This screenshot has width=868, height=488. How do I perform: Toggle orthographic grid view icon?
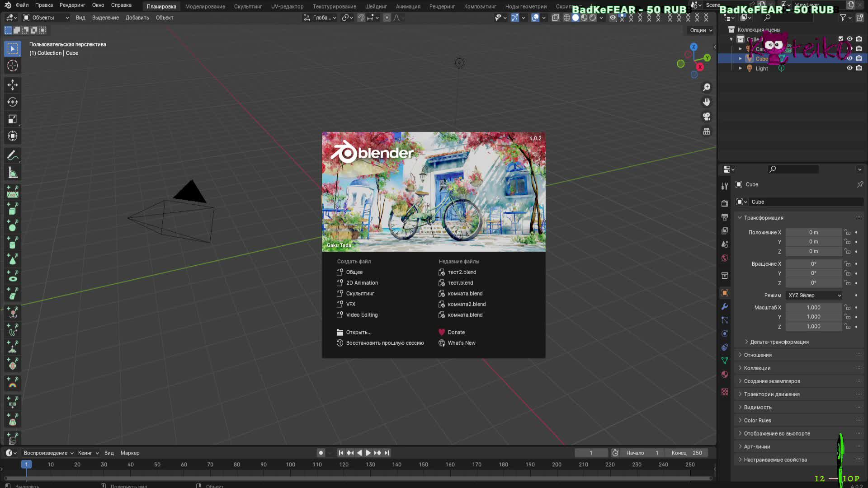click(707, 131)
